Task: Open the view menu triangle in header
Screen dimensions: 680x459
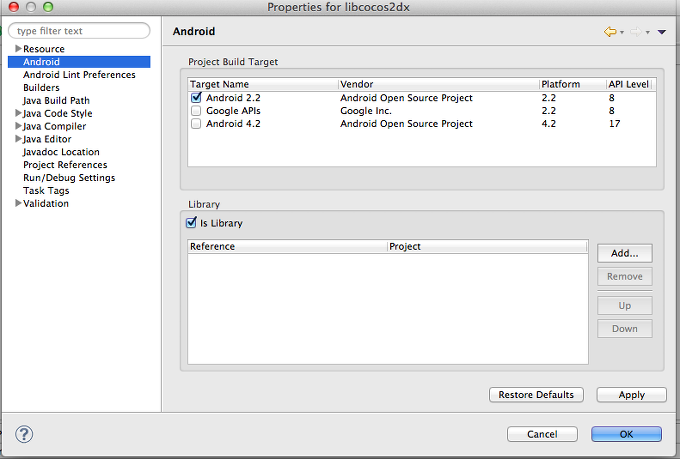Action: coord(661,32)
